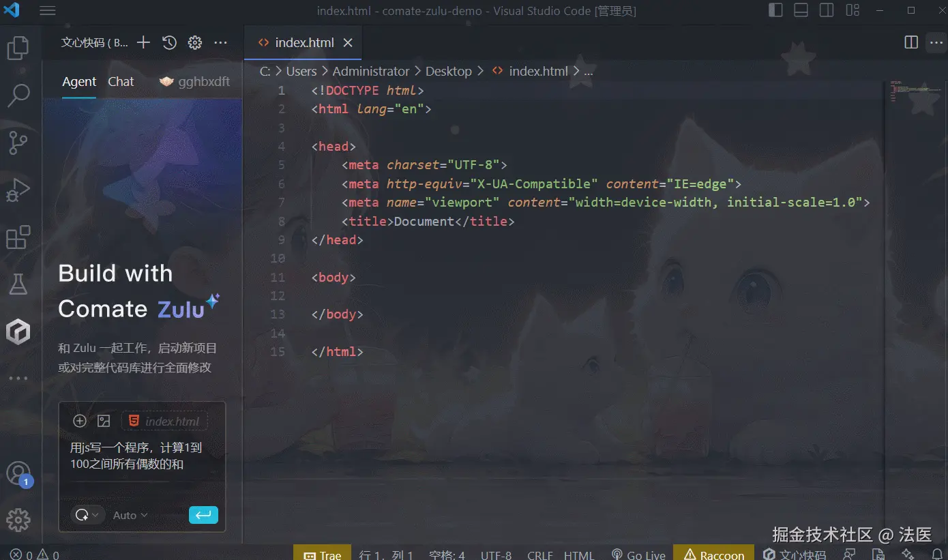Toggle the secondary side bar layout icon
The width and height of the screenshot is (948, 560).
[827, 10]
